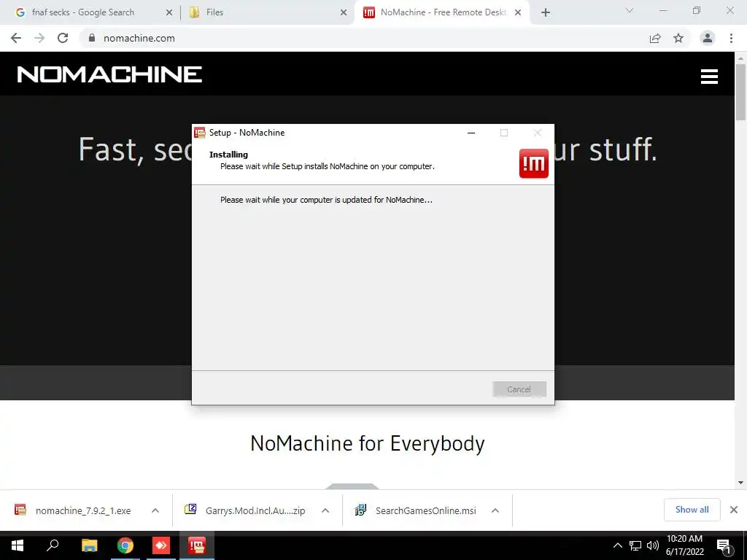Click the red AnyDesk taskbar icon
Screen dimensions: 747x560
pyautogui.click(x=161, y=545)
